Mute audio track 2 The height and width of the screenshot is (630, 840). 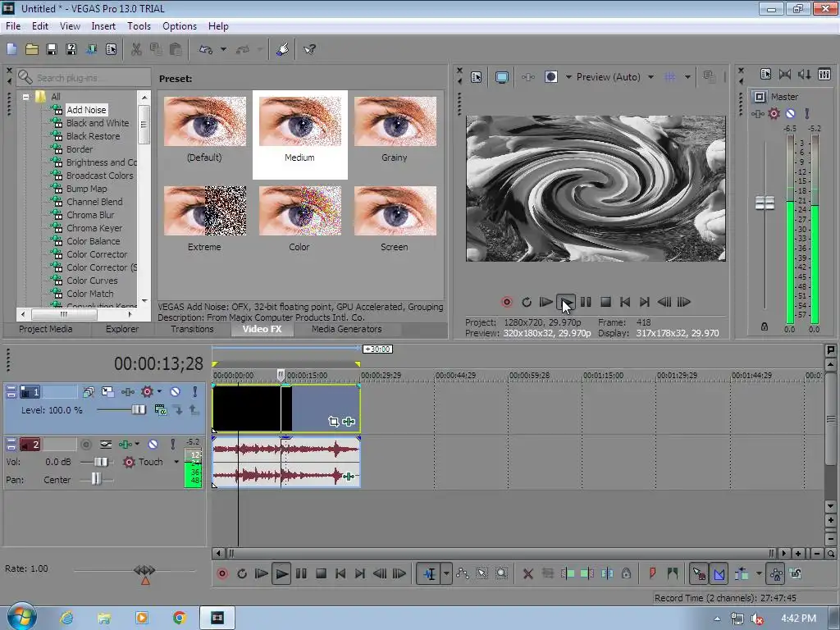click(153, 444)
